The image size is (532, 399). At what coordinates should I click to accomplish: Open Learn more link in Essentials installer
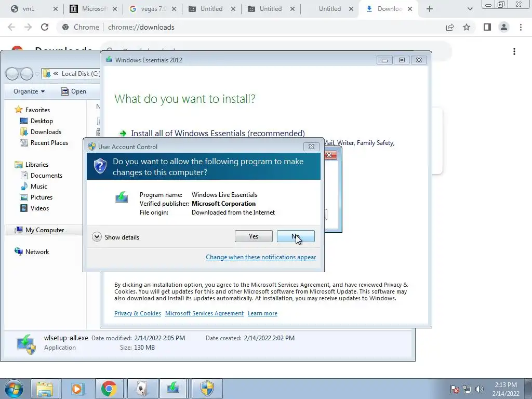tap(262, 313)
